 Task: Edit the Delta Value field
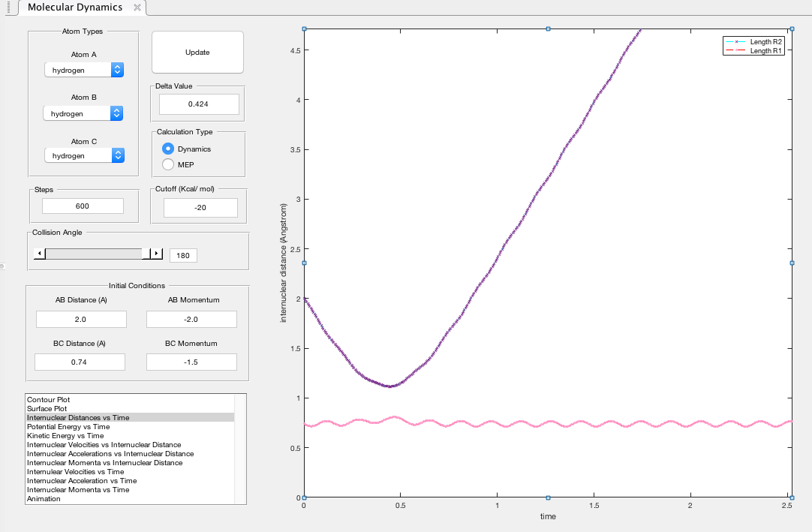tap(199, 104)
